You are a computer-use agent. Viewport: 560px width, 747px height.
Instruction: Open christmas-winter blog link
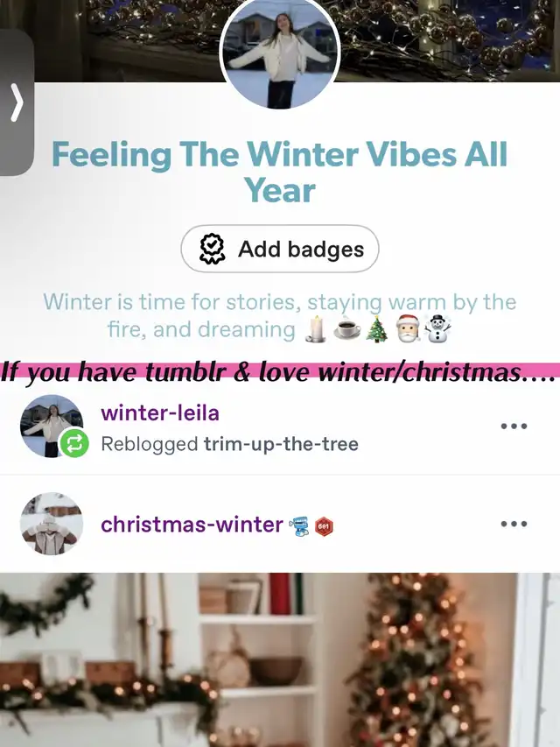coord(192,525)
